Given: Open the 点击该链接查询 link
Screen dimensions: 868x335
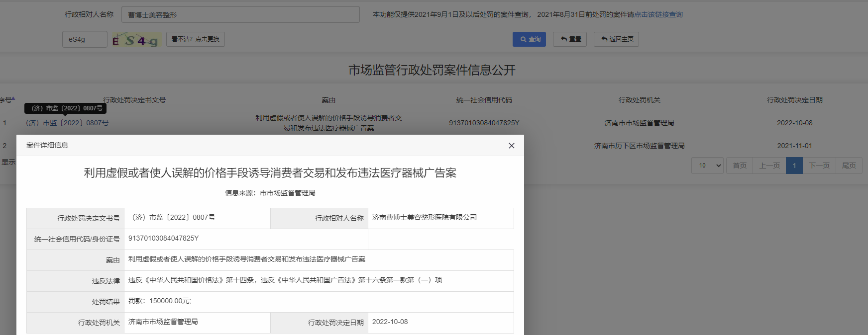Looking at the screenshot, I should click(x=658, y=15).
